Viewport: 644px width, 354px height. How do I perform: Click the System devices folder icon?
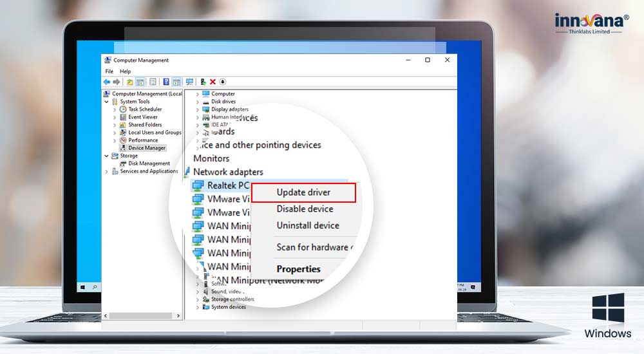[x=206, y=307]
